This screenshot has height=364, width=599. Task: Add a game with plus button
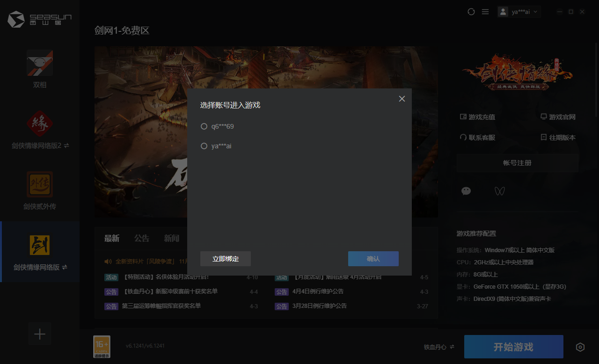(40, 334)
